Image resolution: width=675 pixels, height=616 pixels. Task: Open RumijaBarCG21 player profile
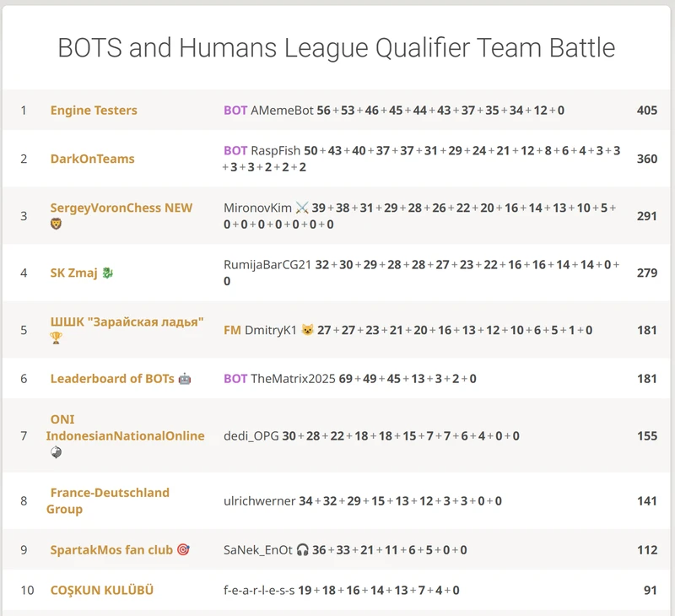pyautogui.click(x=267, y=264)
